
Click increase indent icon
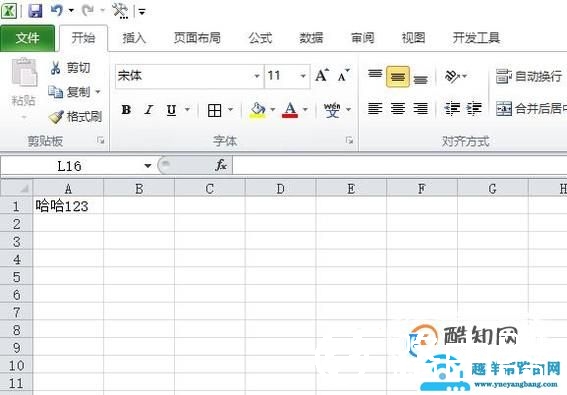tap(474, 108)
